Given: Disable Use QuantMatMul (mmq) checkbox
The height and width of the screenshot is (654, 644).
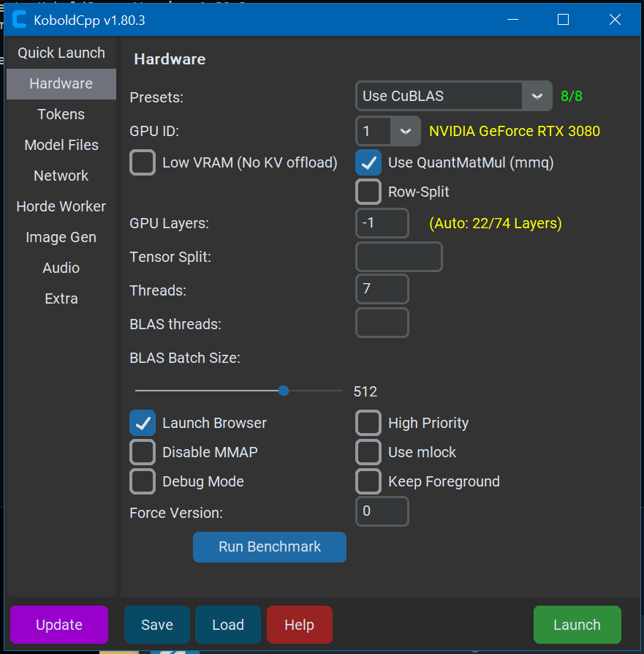Looking at the screenshot, I should [368, 162].
